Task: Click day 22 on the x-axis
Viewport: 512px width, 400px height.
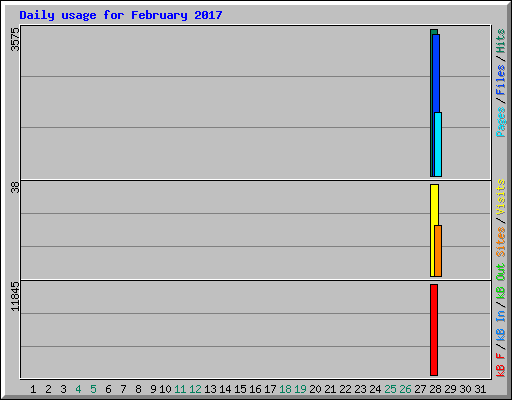Action: 345,389
